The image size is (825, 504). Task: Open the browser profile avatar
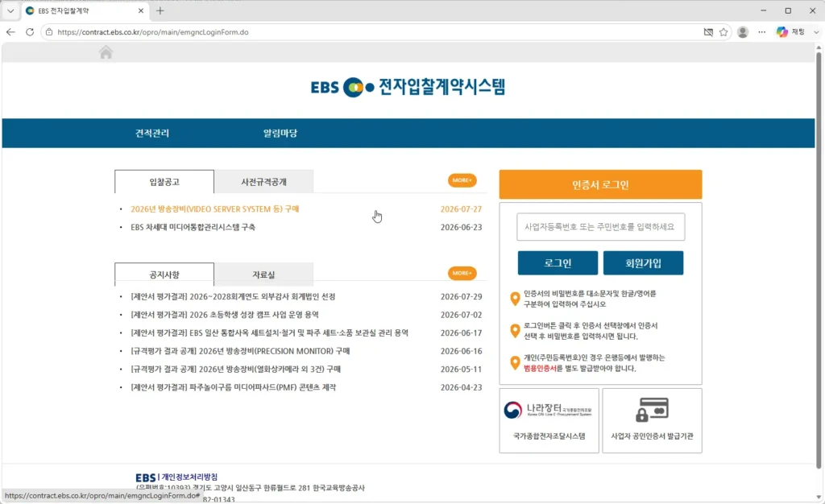pos(743,32)
